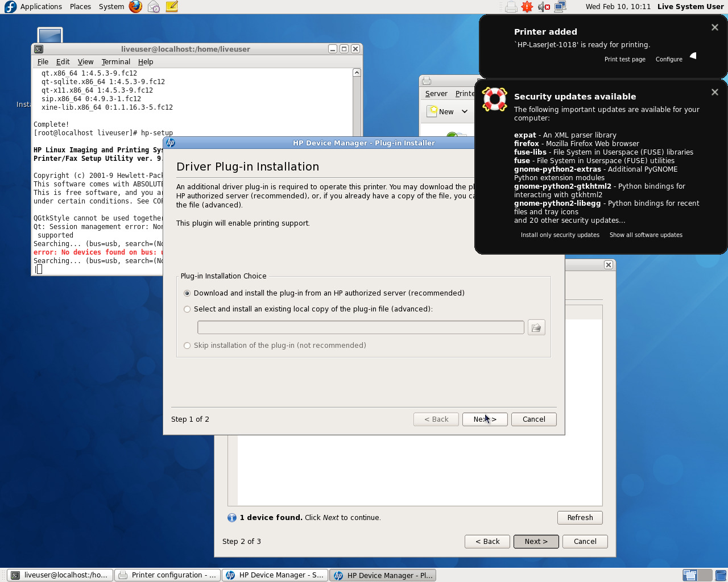Click Next in the Plug-in Installer
This screenshot has width=728, height=582.
(485, 419)
